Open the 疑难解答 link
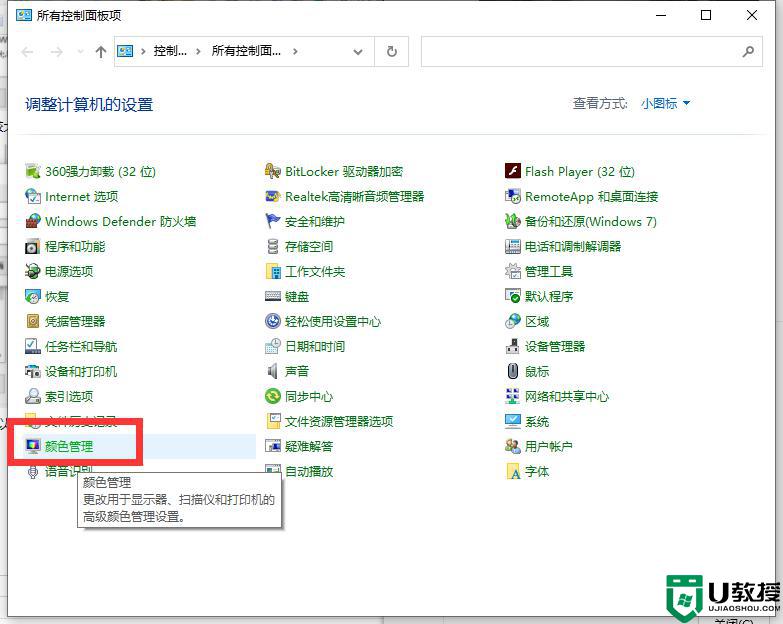 pyautogui.click(x=309, y=446)
